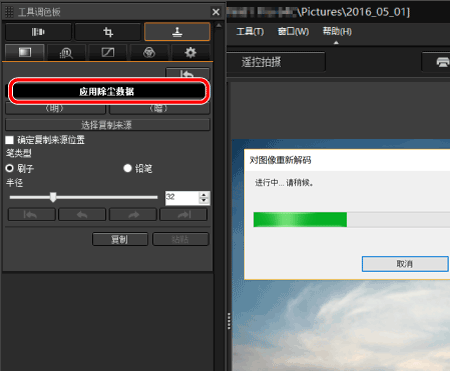The height and width of the screenshot is (371, 450).
Task: Click 取消 in the decoding dialog
Action: click(405, 264)
